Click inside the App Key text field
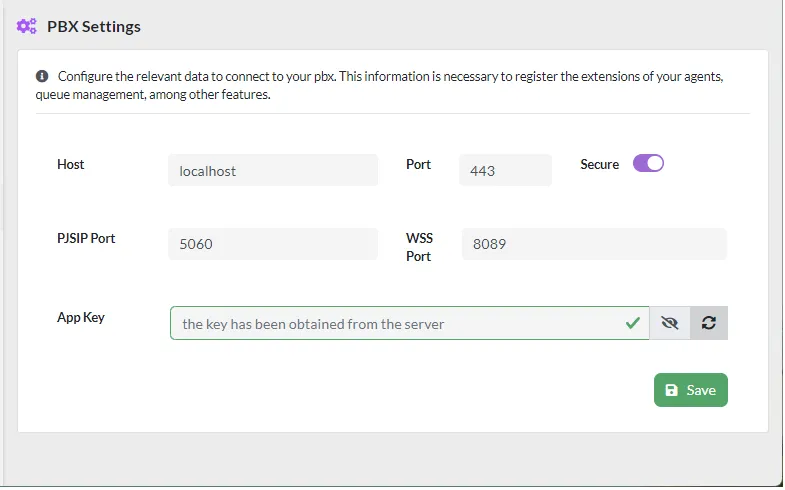Image resolution: width=785 pixels, height=490 pixels. [x=410, y=323]
